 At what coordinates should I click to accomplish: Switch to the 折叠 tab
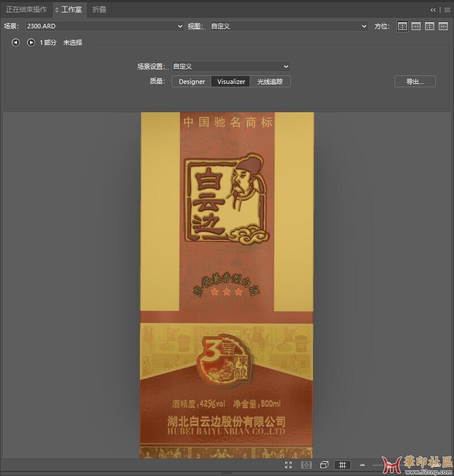99,10
